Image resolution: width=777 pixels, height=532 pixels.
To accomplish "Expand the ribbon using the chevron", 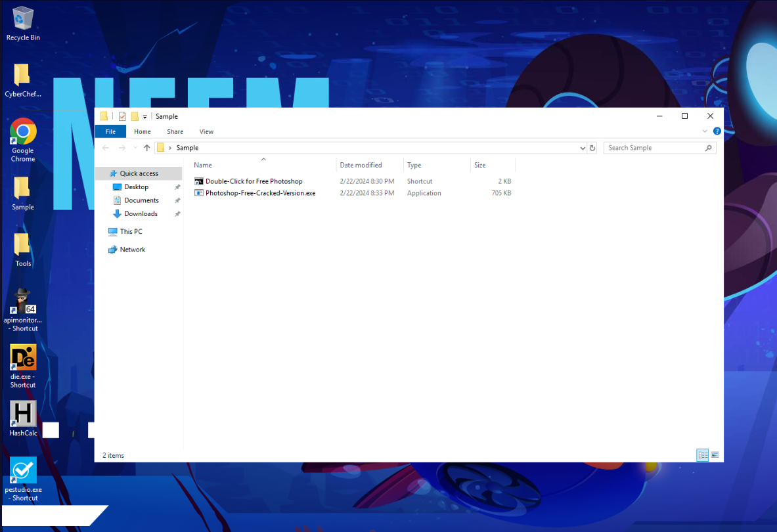I will tap(705, 131).
